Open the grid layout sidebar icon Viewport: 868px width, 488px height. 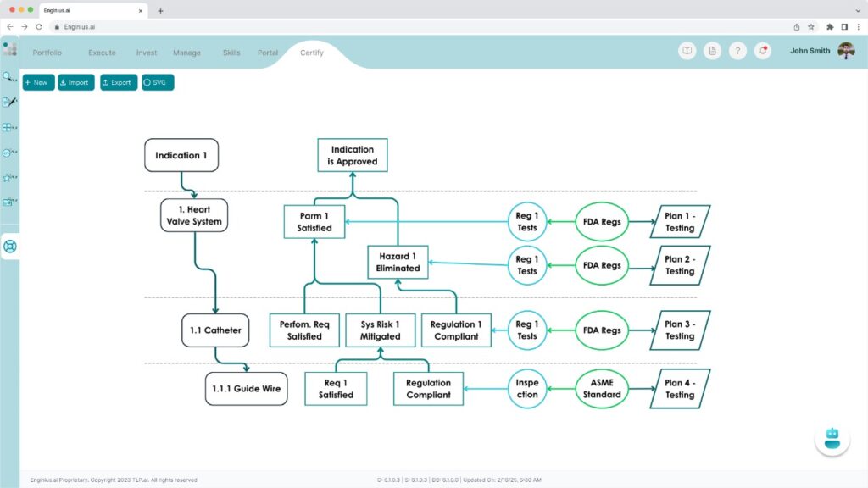pyautogui.click(x=9, y=128)
